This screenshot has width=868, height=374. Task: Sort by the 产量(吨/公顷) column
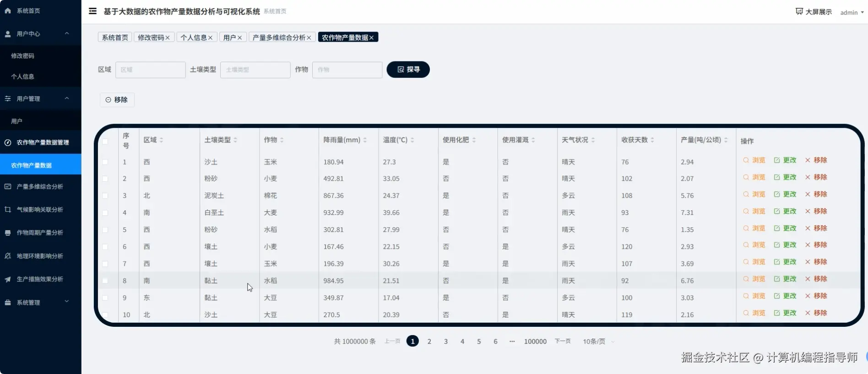click(726, 140)
